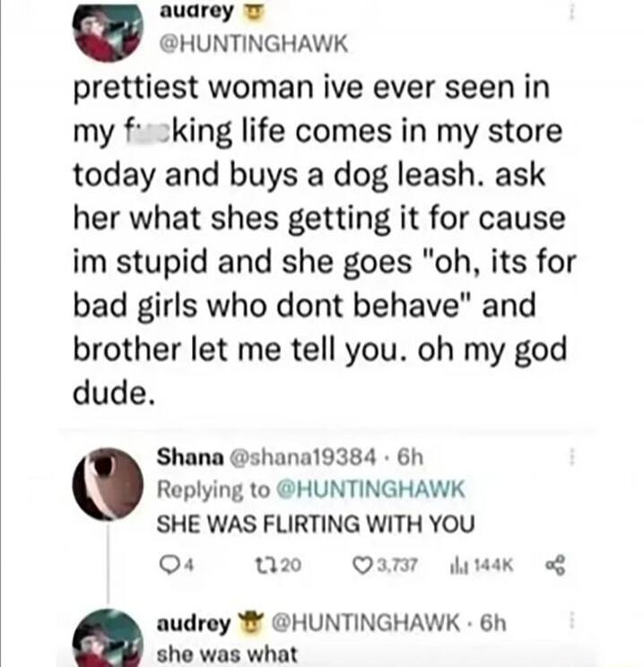This screenshot has width=644, height=667.
Task: Open the @shana19384 handle link
Action: point(302,458)
